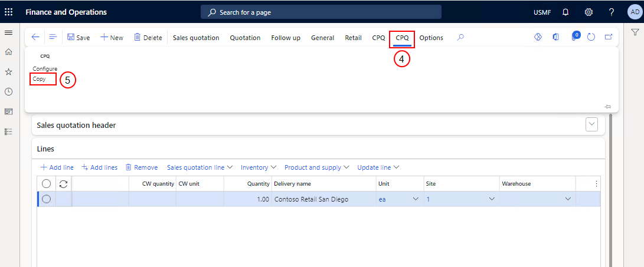Image resolution: width=644 pixels, height=267 pixels.
Task: Open the Product and supply dropdown
Action: click(x=316, y=167)
